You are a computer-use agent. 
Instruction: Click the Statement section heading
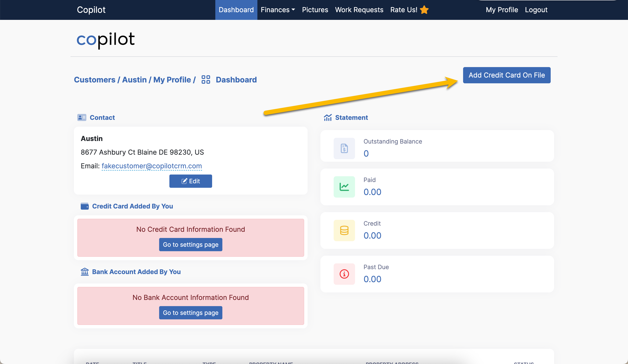click(x=351, y=117)
